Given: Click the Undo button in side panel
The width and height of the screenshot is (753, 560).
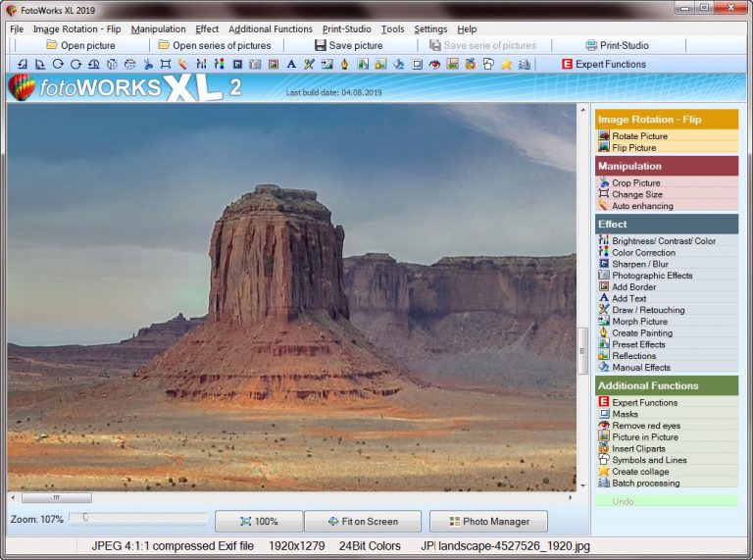Looking at the screenshot, I should [667, 501].
